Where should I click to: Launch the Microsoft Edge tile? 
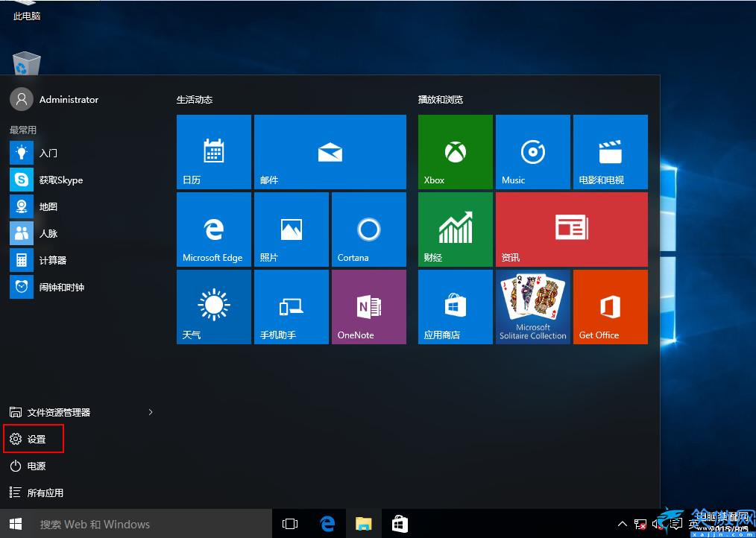point(213,230)
